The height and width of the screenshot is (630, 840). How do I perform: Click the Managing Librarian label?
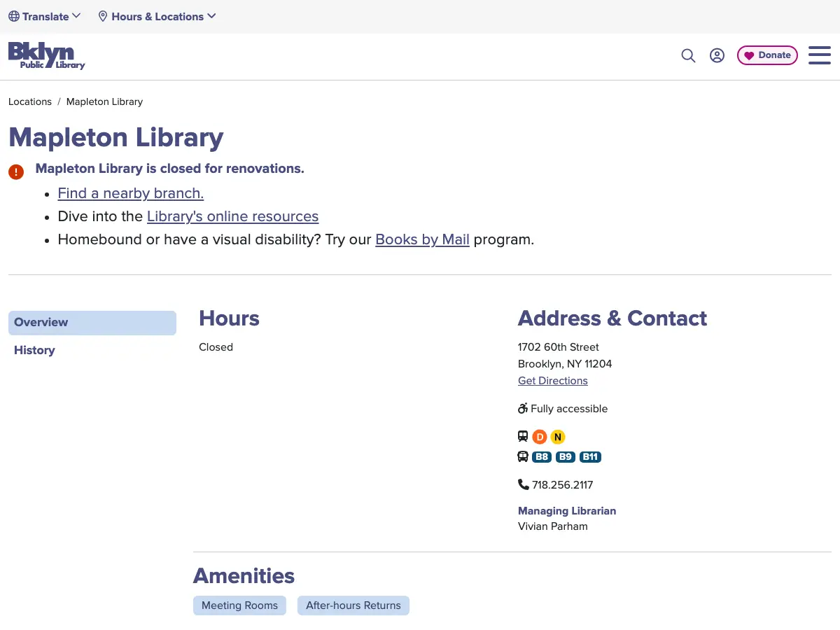pyautogui.click(x=567, y=511)
